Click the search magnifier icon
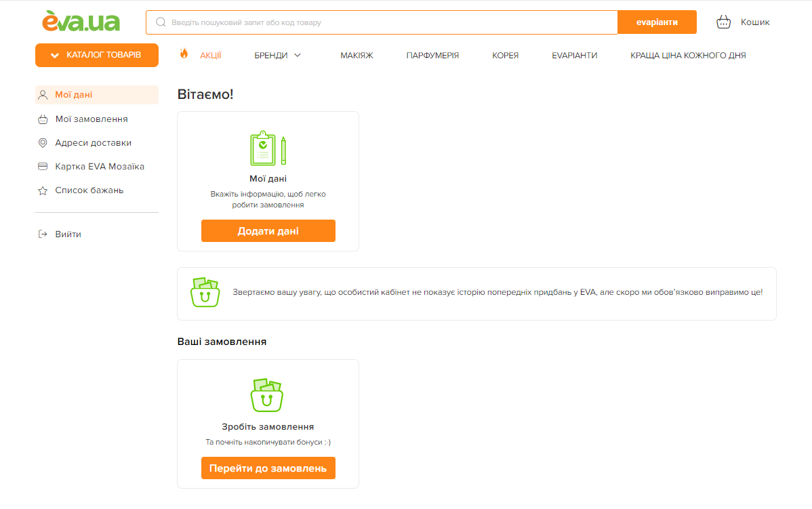The height and width of the screenshot is (509, 812). click(161, 22)
